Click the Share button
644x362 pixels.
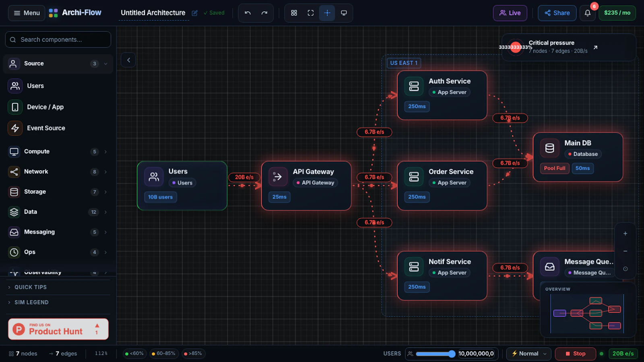(x=557, y=13)
